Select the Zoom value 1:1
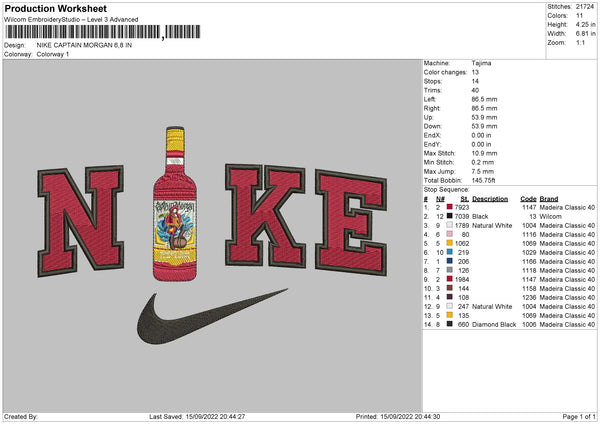 click(x=580, y=42)
